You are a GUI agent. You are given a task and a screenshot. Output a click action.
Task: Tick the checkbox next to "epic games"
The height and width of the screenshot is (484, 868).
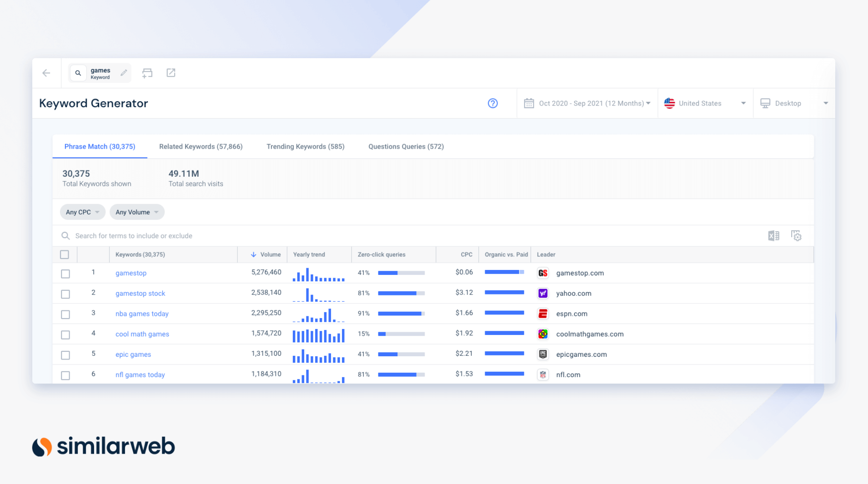65,355
